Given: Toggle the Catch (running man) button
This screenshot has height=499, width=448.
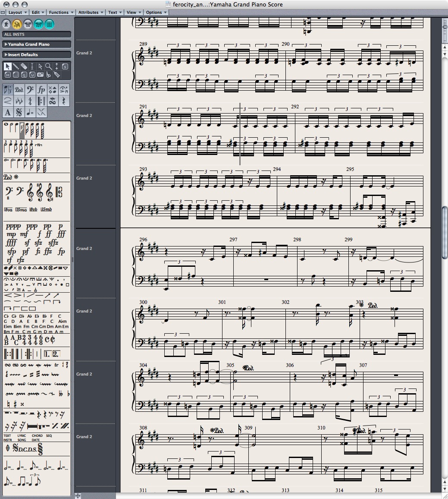Looking at the screenshot, I should click(6, 24).
